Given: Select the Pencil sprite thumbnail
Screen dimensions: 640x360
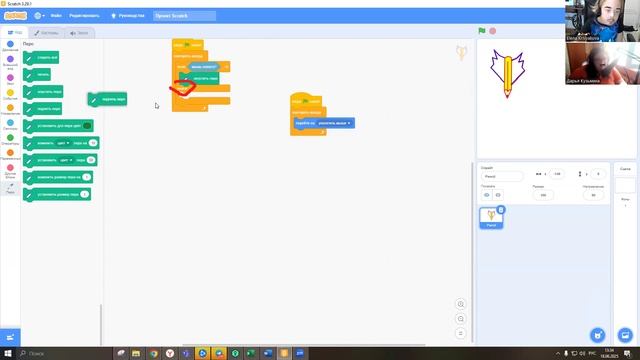Looking at the screenshot, I should click(x=491, y=218).
